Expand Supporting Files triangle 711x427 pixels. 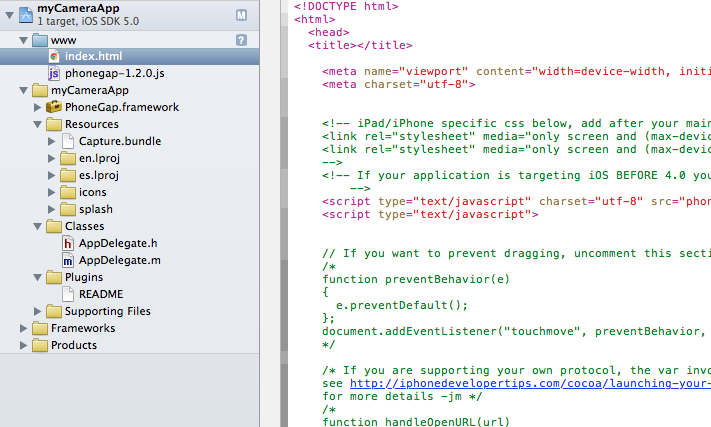38,311
